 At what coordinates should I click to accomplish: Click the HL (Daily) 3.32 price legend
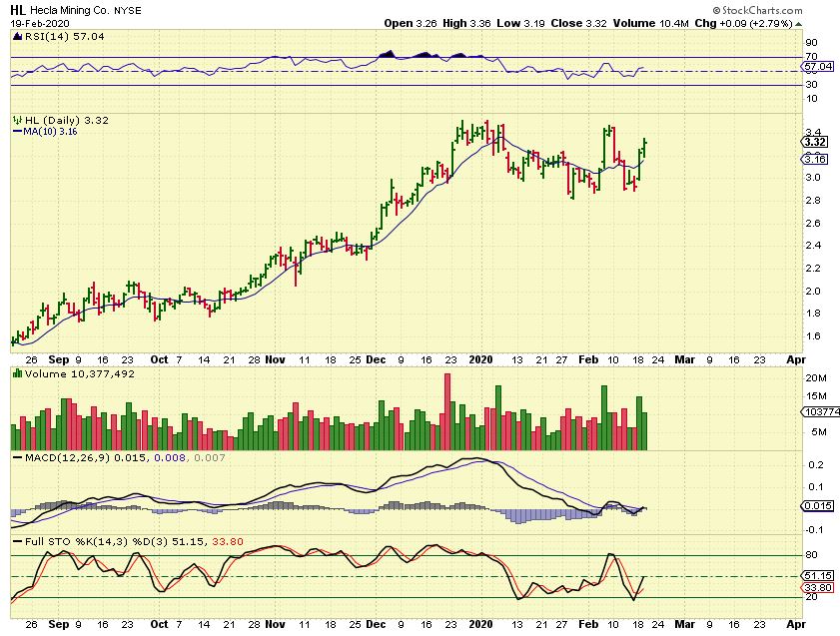click(67, 121)
